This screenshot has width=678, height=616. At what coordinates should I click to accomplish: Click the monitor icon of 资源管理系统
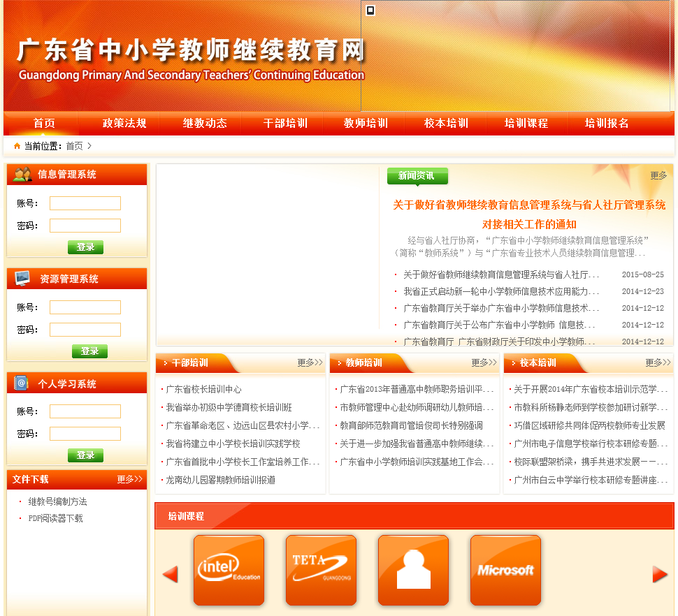[22, 279]
